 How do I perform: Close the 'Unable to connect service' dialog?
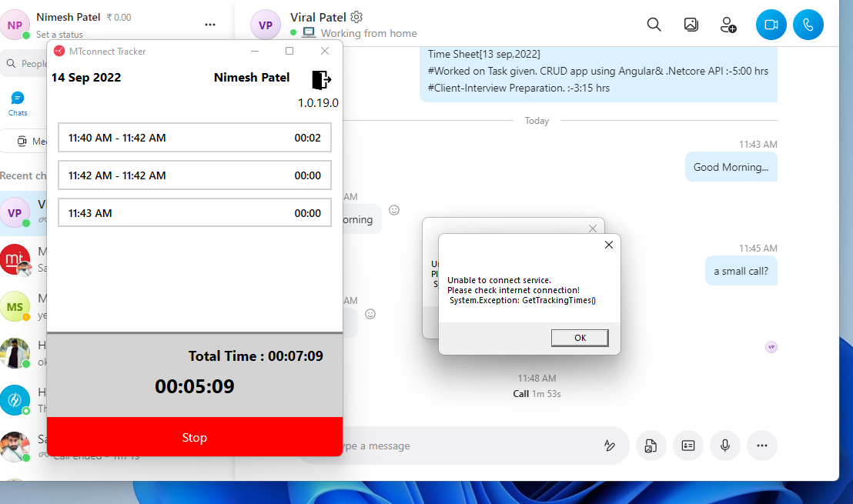point(608,245)
